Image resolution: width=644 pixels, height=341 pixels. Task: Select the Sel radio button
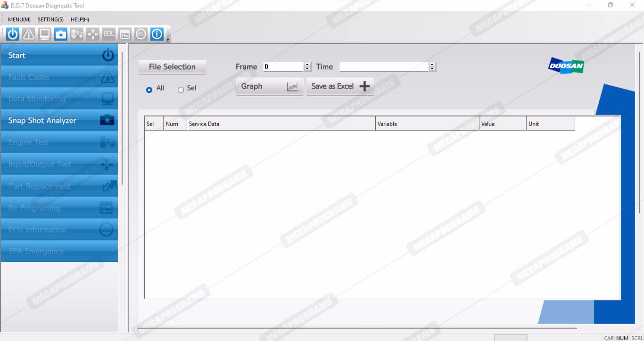pyautogui.click(x=181, y=90)
